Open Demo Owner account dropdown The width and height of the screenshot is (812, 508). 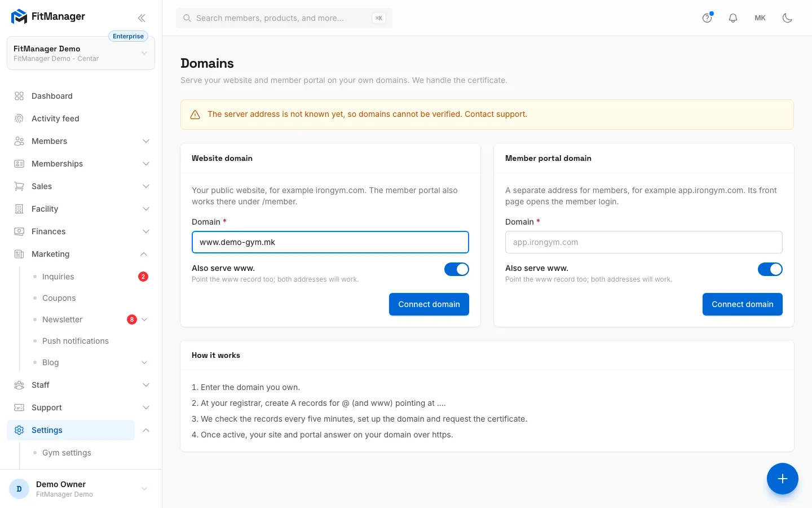pos(81,489)
